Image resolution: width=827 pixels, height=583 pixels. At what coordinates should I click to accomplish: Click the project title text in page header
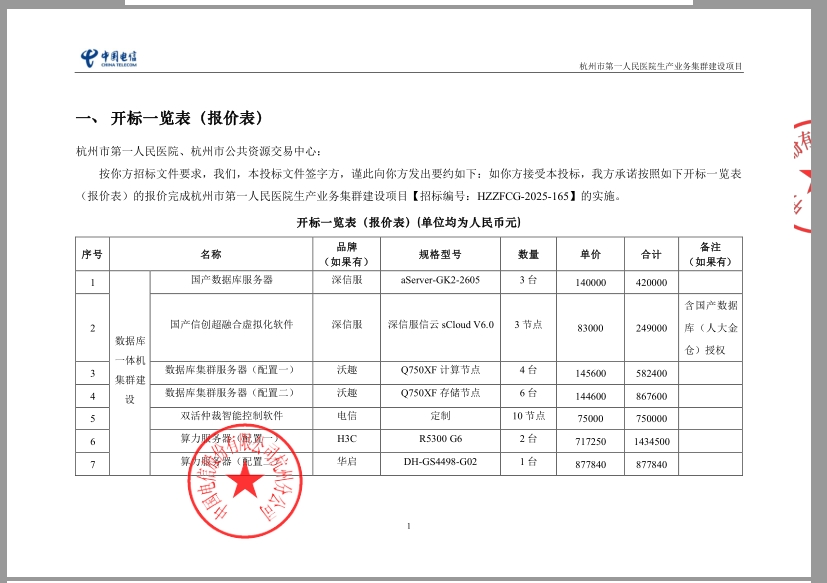point(661,66)
